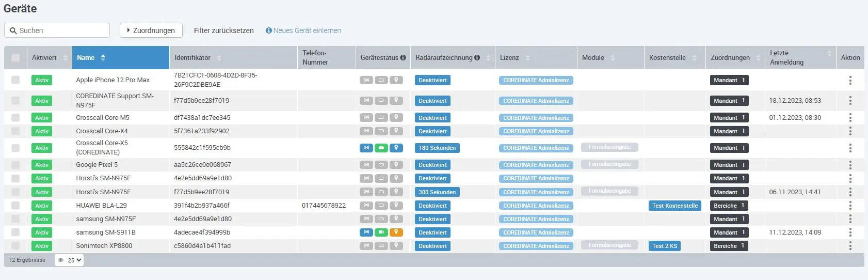Sort by Zuordnungen column header
This screenshot has height=280, width=868.
pyautogui.click(x=735, y=58)
